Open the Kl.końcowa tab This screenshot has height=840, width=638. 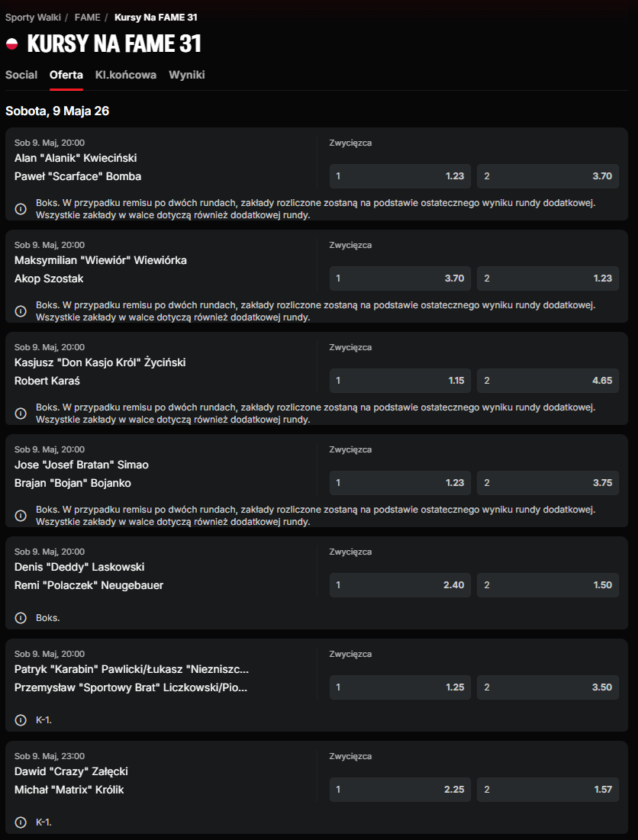[126, 75]
